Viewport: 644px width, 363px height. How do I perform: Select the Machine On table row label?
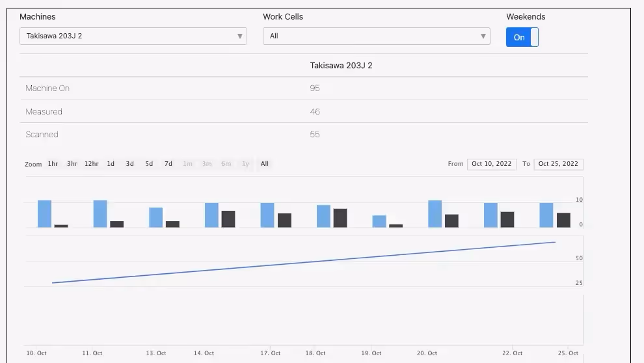click(47, 88)
